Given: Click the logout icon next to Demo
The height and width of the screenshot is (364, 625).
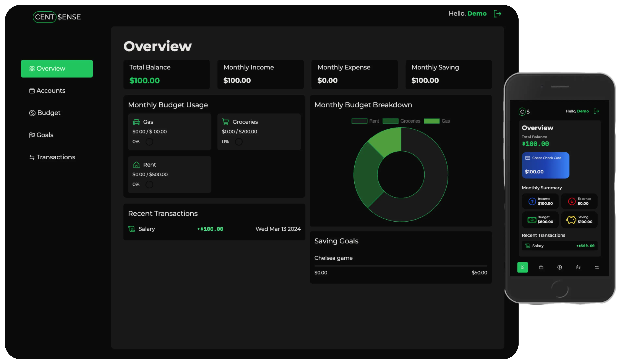Looking at the screenshot, I should (x=498, y=14).
